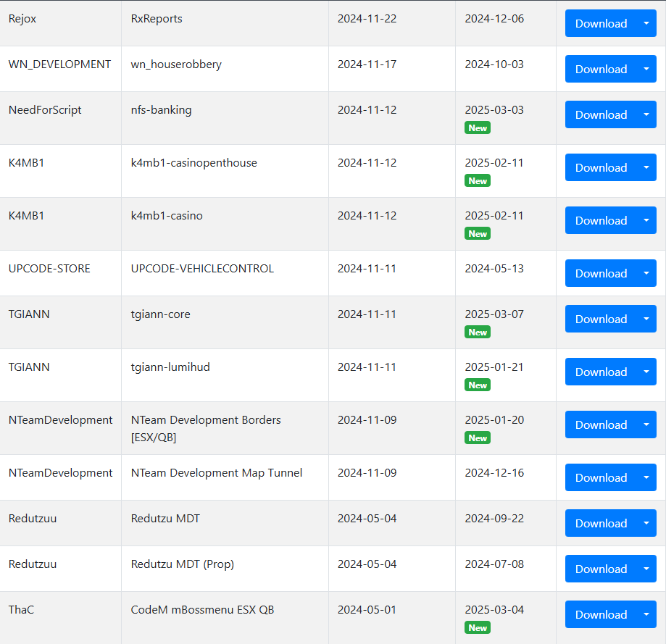This screenshot has height=644, width=666.
Task: Click New badge under 2025-01-21
Action: [478, 385]
